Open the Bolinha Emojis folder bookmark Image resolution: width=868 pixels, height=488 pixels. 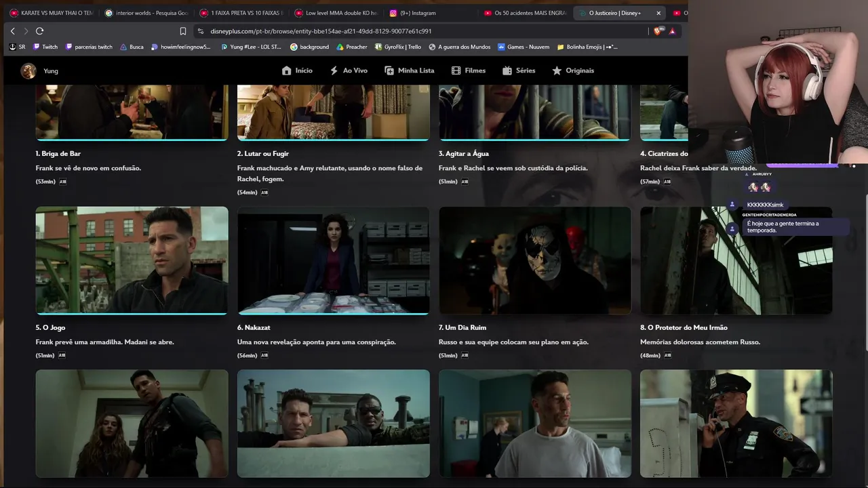[587, 47]
